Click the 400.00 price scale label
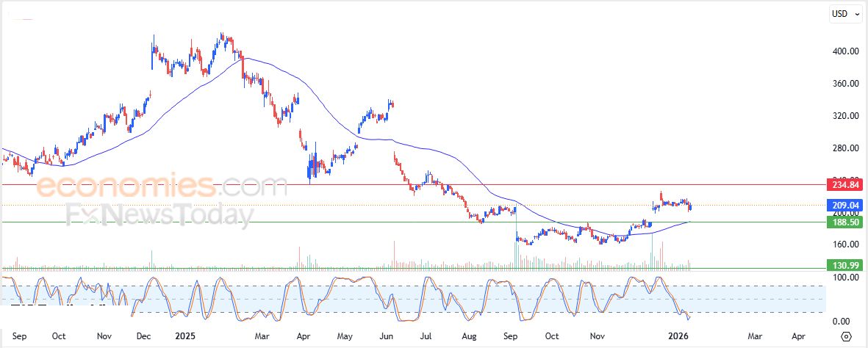Viewport: 868px width, 348px height. (x=844, y=51)
